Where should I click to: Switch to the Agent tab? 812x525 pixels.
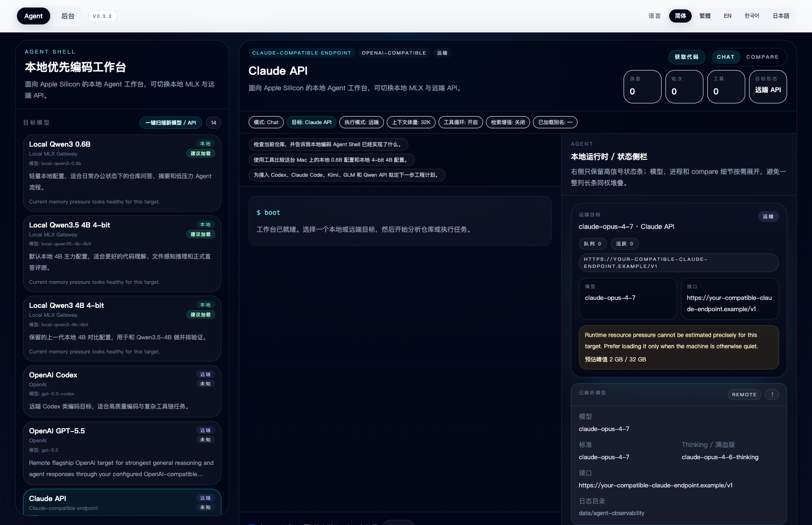(x=33, y=16)
